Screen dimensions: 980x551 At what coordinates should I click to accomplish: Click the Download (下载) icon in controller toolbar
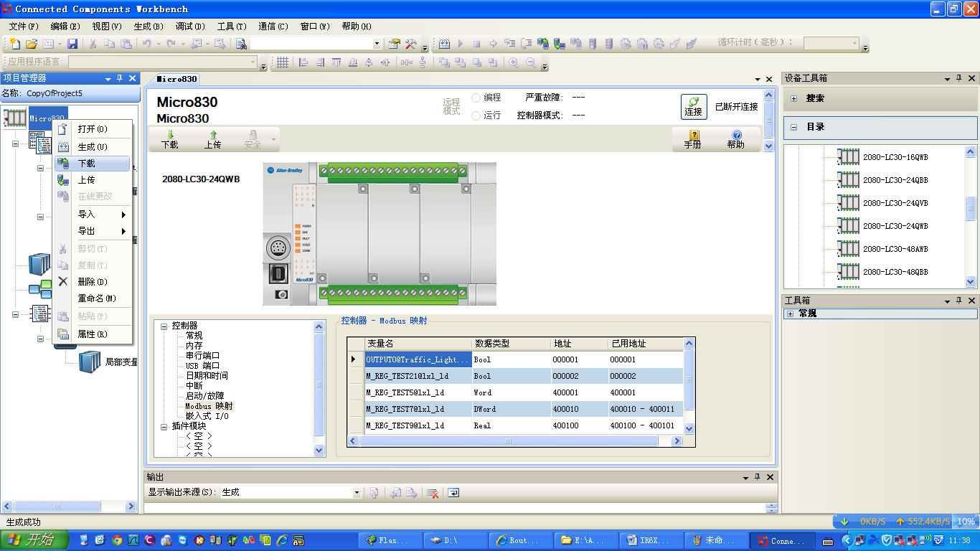click(170, 138)
